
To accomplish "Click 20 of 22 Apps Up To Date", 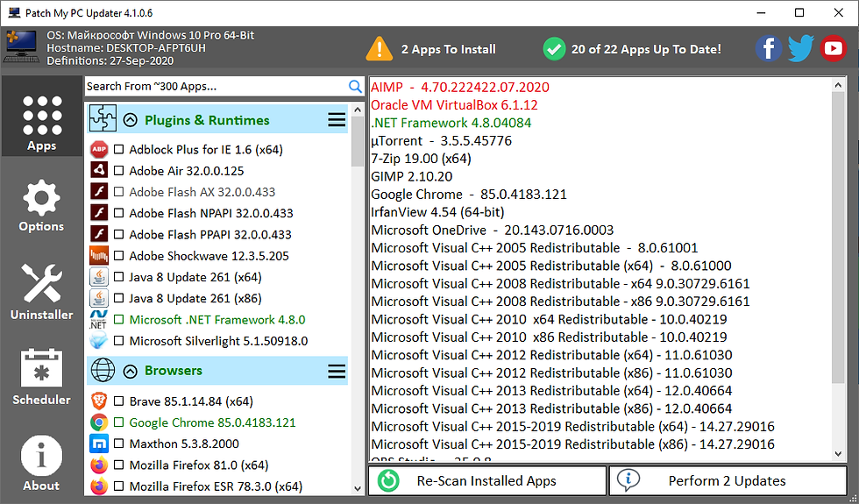I will [647, 49].
